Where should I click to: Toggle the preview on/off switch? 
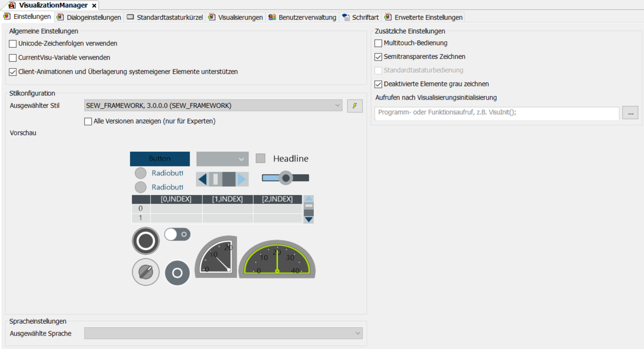pyautogui.click(x=177, y=234)
